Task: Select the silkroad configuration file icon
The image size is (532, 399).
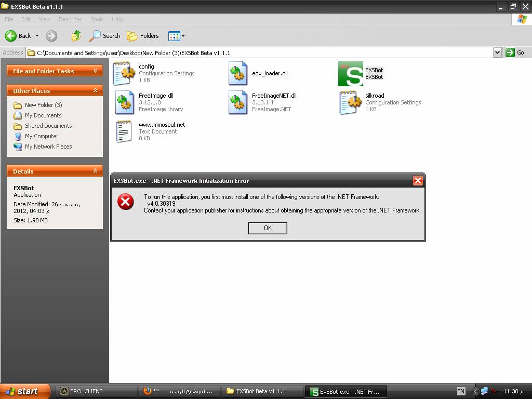Action: [350, 102]
